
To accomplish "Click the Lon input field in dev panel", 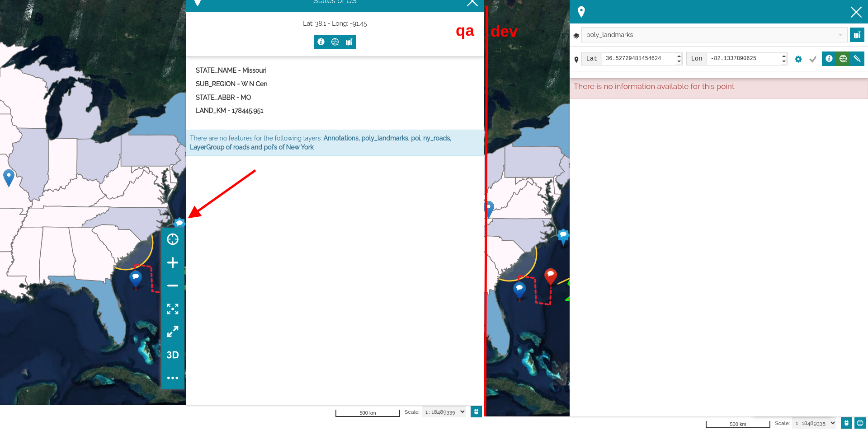I will [x=744, y=59].
